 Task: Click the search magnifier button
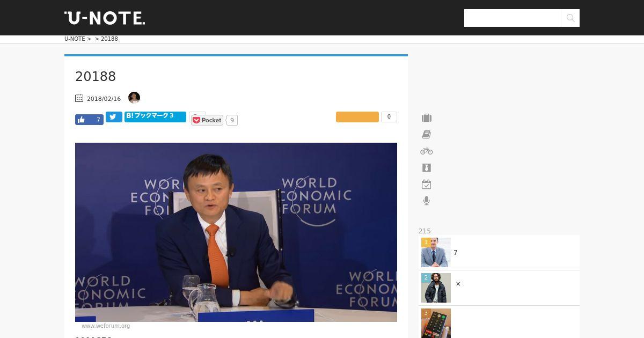(570, 18)
